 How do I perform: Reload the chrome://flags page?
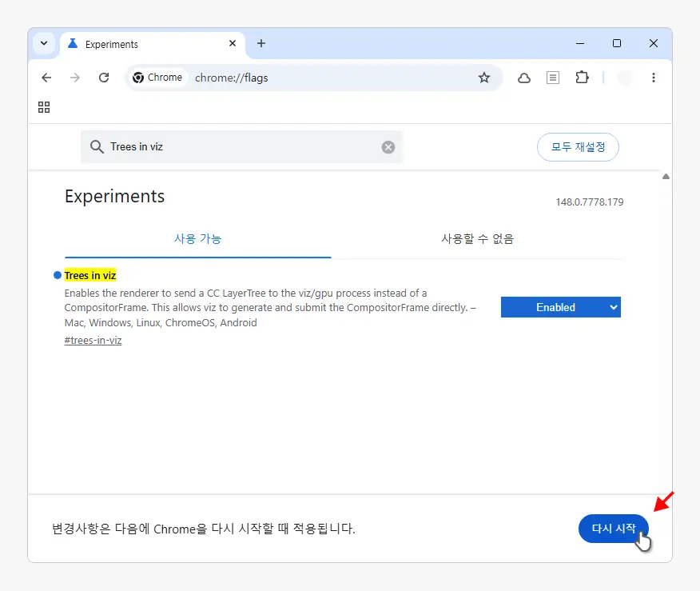tap(104, 78)
